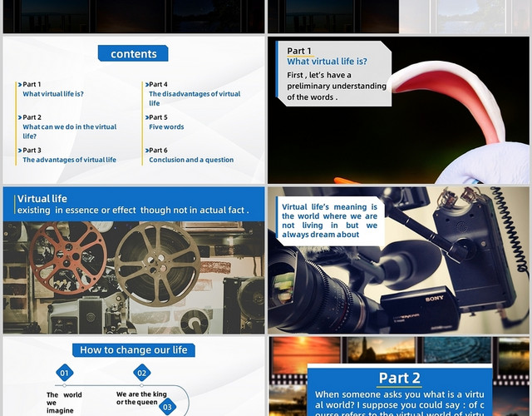Click the 03 diamond marker
Screen dimensions: 532x416
pos(167,407)
